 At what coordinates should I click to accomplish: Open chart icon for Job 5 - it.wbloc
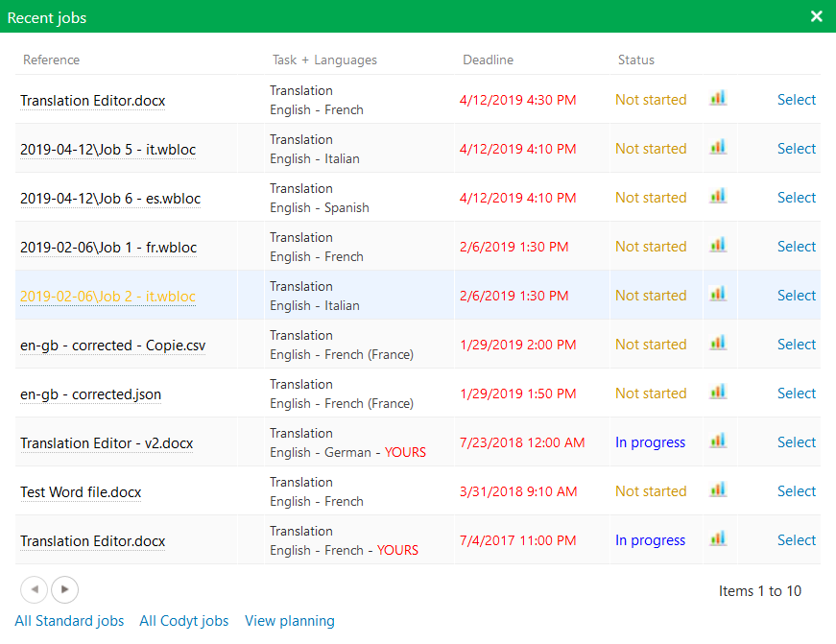pos(717,147)
